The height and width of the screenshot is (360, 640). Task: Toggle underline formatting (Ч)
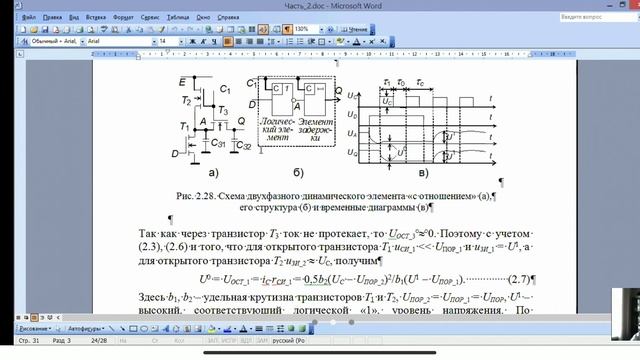pos(214,42)
